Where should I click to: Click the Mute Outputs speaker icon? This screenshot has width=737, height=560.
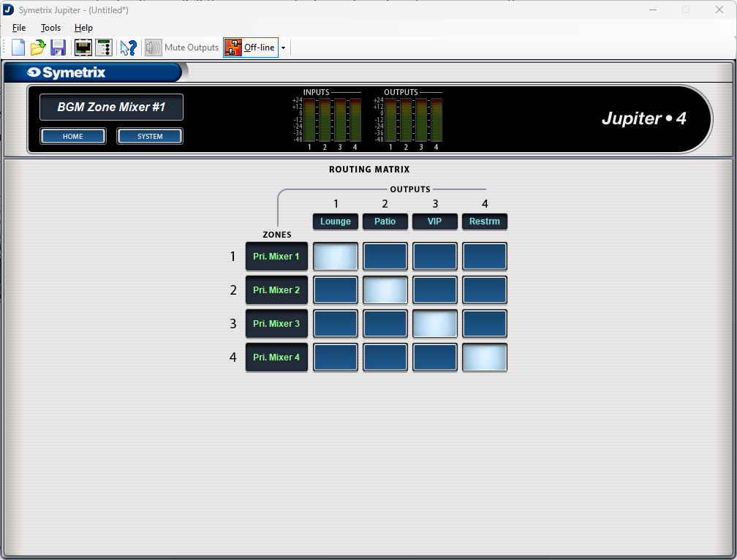tap(152, 47)
